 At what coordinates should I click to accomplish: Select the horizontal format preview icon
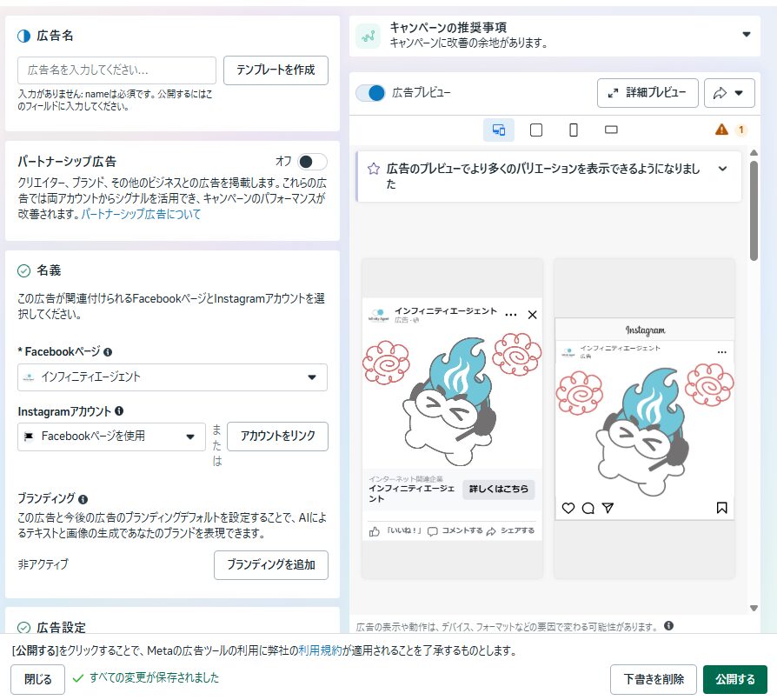611,130
